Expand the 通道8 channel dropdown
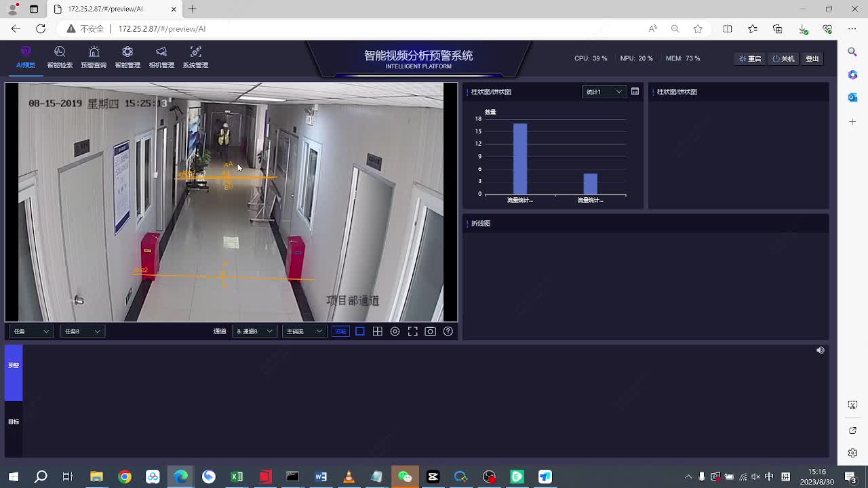This screenshot has height=488, width=868. pos(254,331)
